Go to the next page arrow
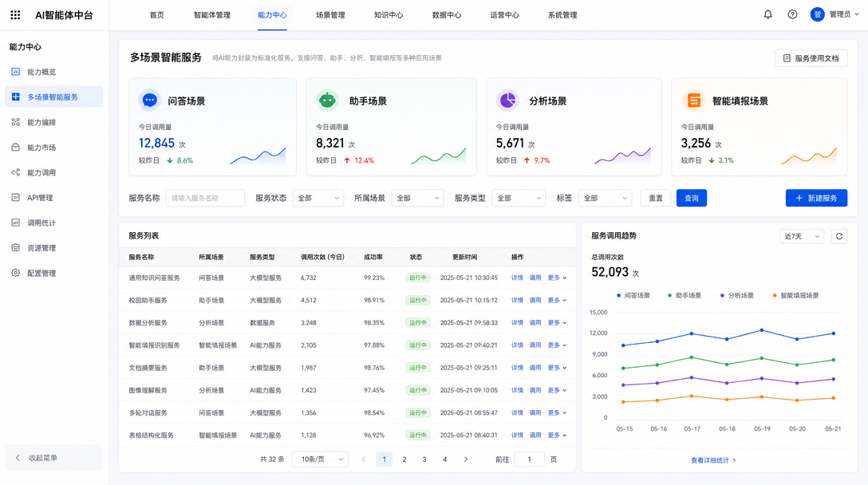This screenshot has height=485, width=868. pos(466,459)
